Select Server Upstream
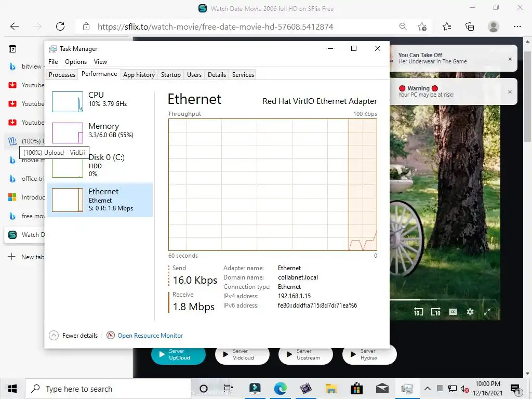 point(305,354)
